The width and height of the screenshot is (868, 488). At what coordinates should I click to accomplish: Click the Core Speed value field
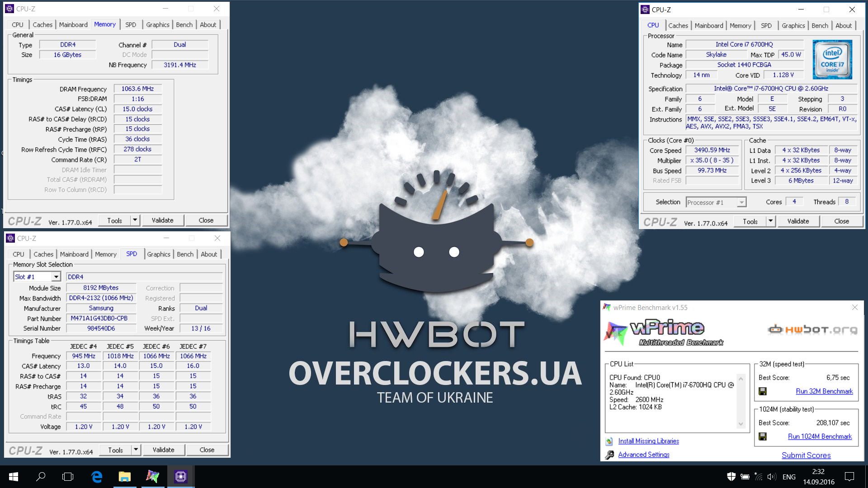(x=712, y=150)
